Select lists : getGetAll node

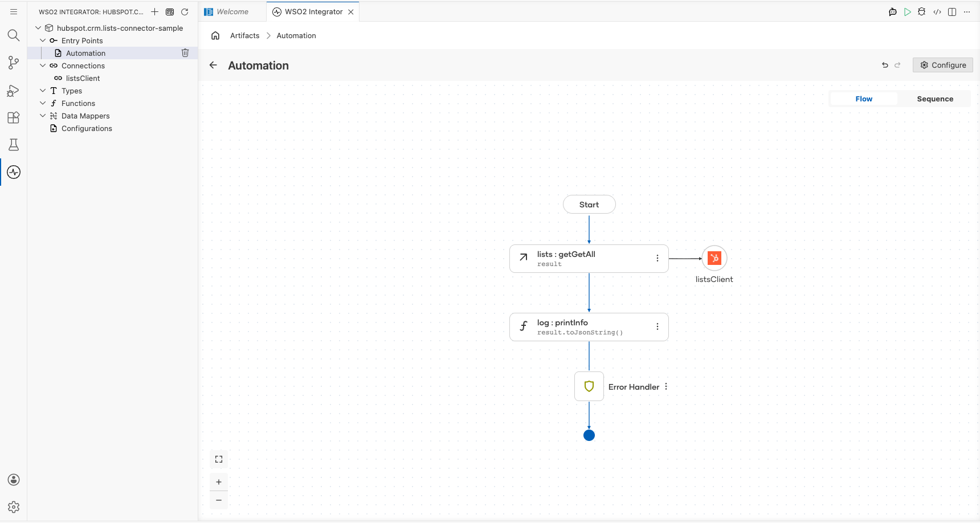coord(589,259)
